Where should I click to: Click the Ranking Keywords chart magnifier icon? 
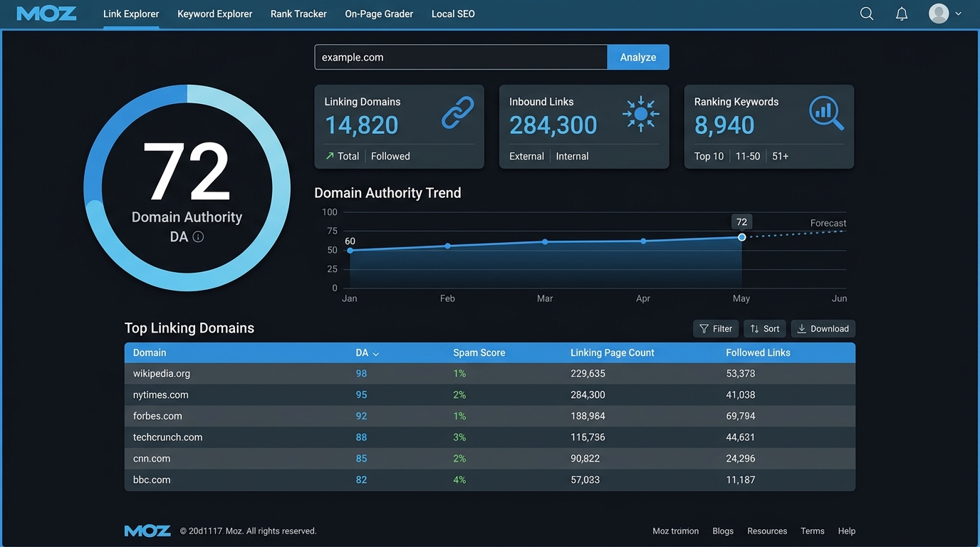[x=827, y=114]
